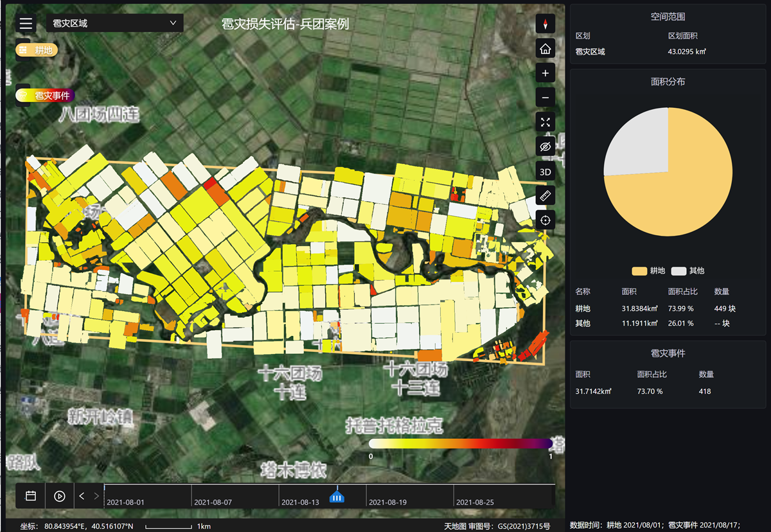
Task: Switch the map to 3D view
Action: pos(545,172)
